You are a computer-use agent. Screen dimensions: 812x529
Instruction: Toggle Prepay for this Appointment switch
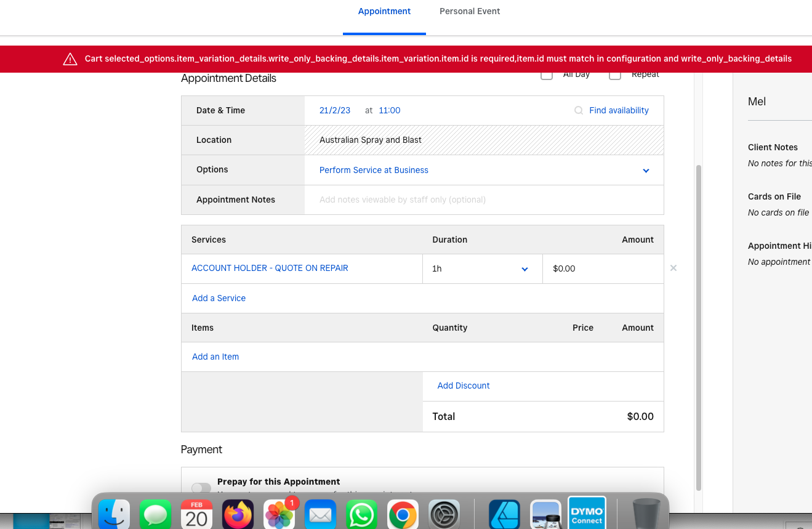click(201, 488)
